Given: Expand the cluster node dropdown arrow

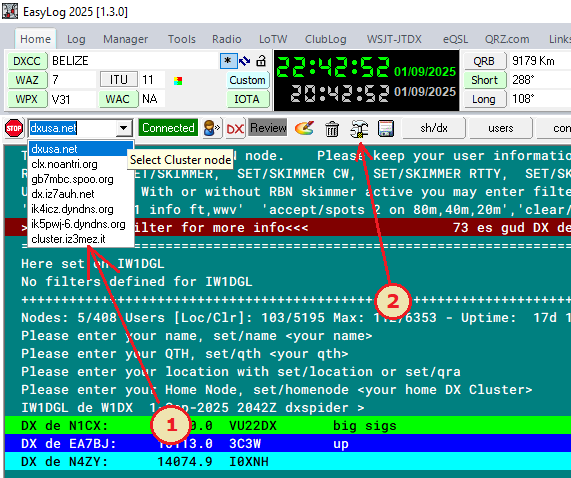Looking at the screenshot, I should pyautogui.click(x=123, y=128).
